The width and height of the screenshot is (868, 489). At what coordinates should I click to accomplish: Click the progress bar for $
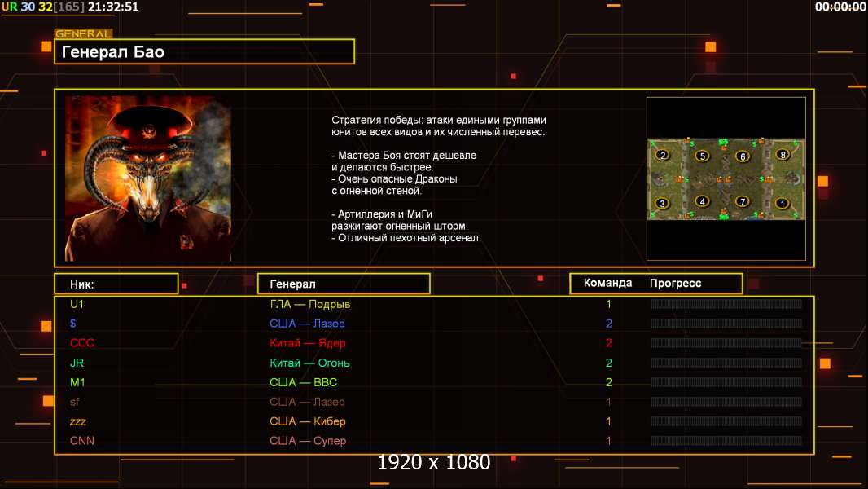click(726, 324)
